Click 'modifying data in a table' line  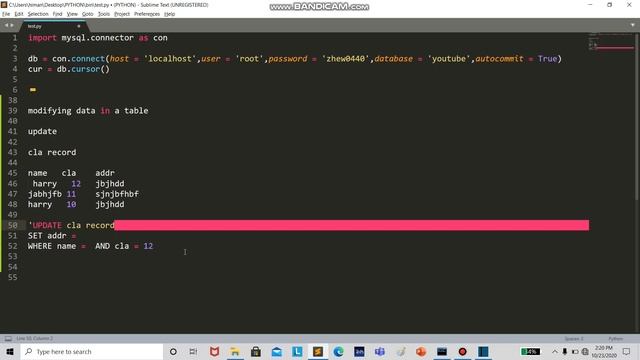click(88, 111)
